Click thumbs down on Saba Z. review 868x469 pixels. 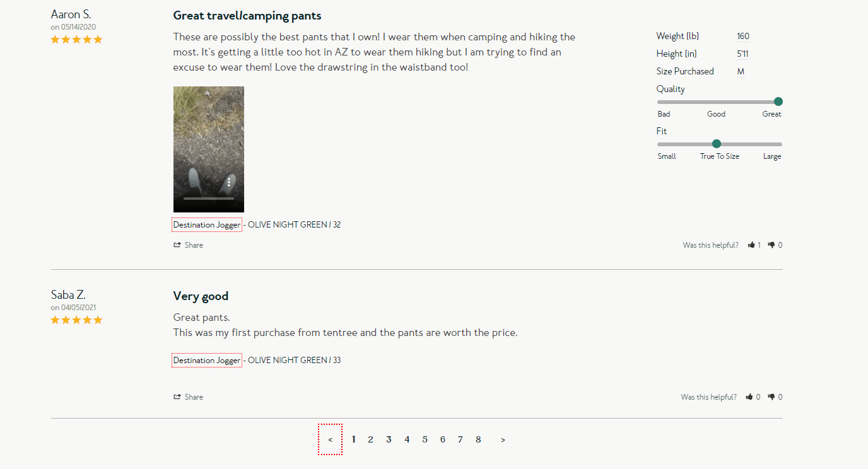pos(771,397)
